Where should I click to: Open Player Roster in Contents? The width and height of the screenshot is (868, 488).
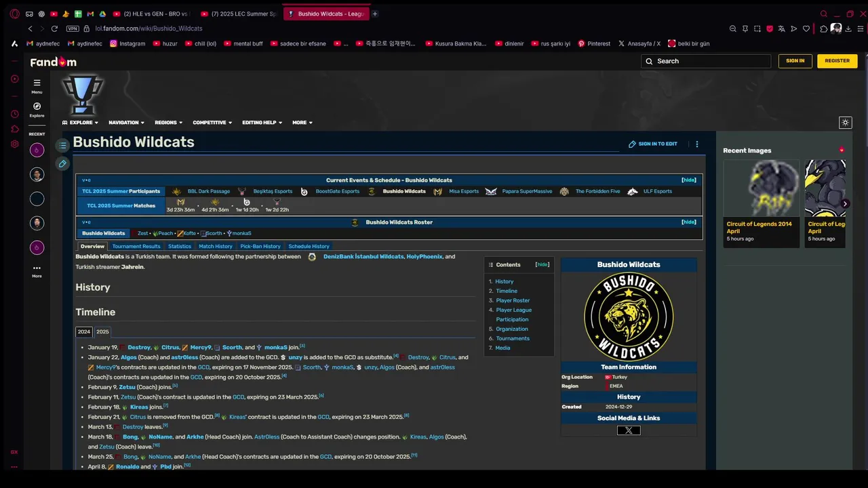(x=513, y=300)
